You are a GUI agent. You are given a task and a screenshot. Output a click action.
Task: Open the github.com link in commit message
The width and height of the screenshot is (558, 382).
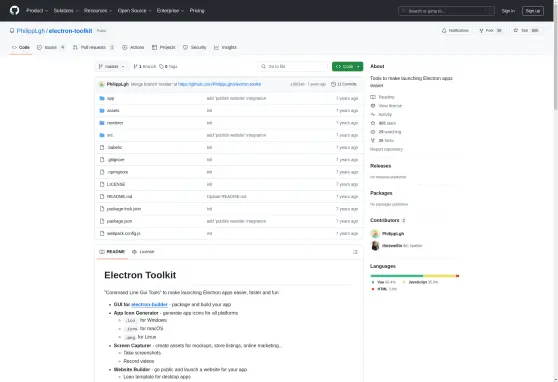click(220, 84)
